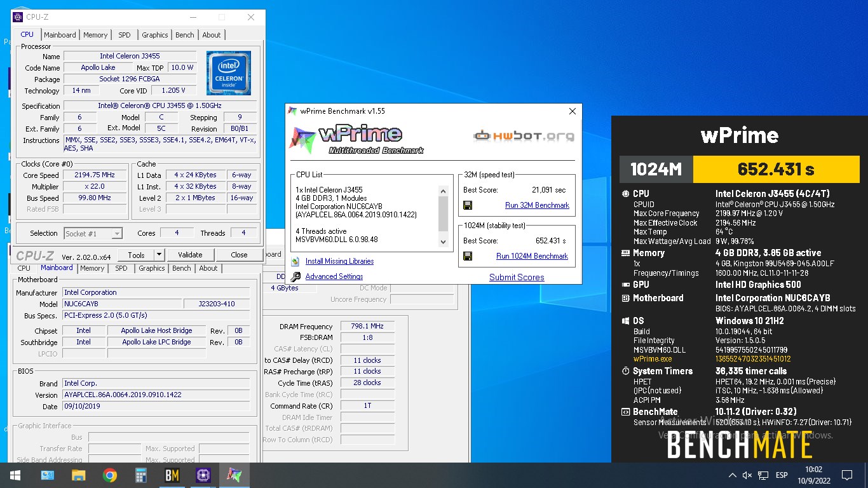Screen dimensions: 868x488
Task: Click the CPU-Z window title icon
Action: 18,17
